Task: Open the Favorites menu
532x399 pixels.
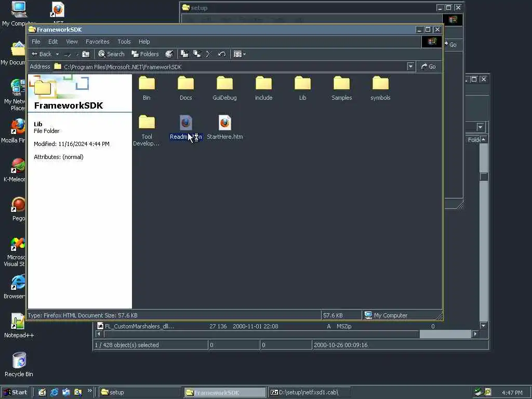Action: (97, 42)
